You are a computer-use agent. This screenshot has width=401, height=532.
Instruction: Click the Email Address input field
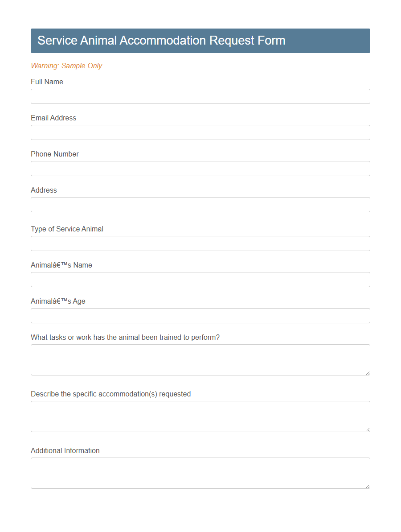200,132
